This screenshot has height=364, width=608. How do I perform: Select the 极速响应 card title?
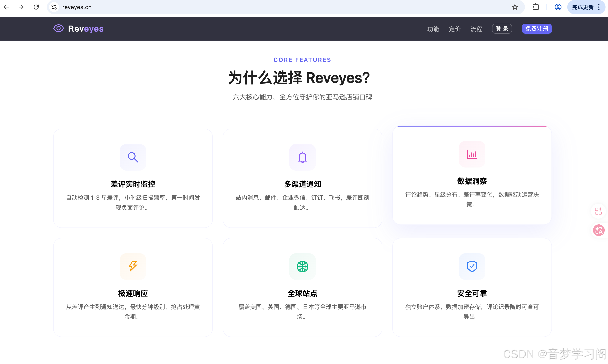coord(133,293)
